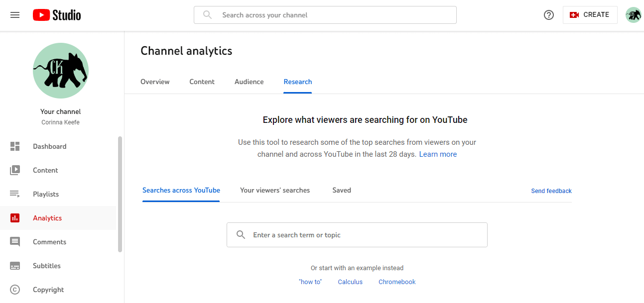This screenshot has width=644, height=303.
Task: Click the Copyright icon in sidebar
Action: (15, 290)
